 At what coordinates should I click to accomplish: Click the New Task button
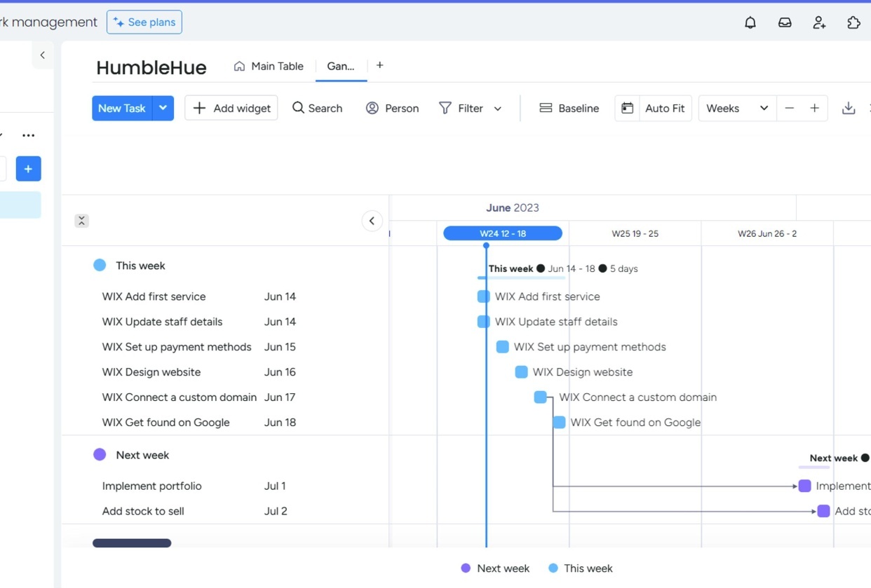[x=122, y=108]
